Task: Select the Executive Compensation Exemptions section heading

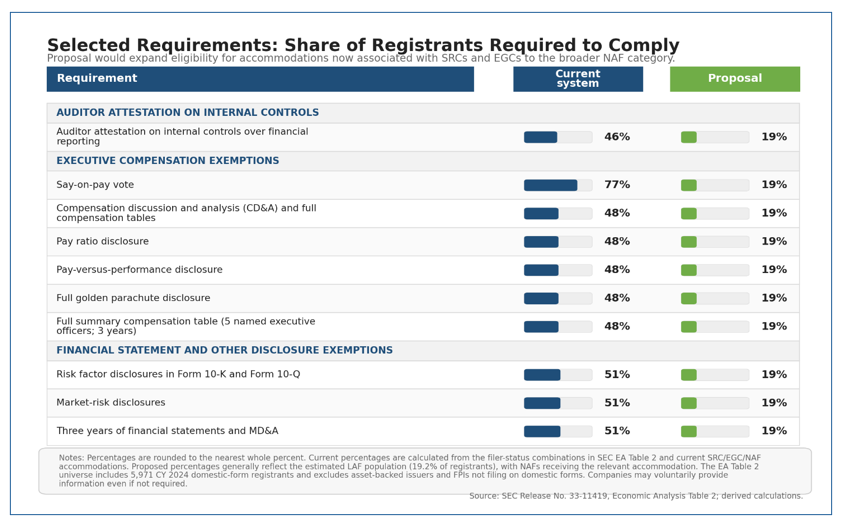Action: pos(167,161)
